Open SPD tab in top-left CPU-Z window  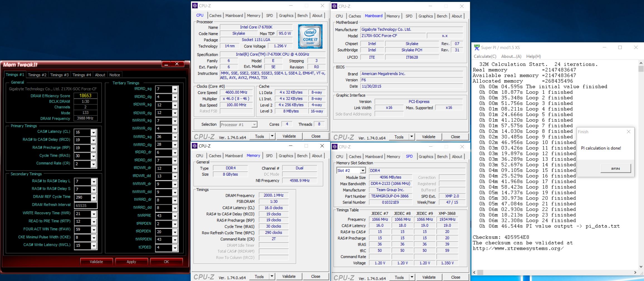[x=270, y=16]
